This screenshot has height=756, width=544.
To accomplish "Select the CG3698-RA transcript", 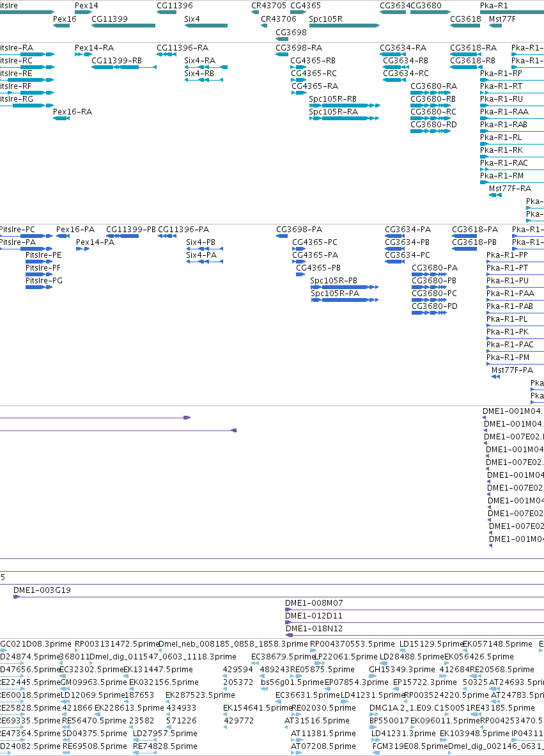I will point(282,54).
